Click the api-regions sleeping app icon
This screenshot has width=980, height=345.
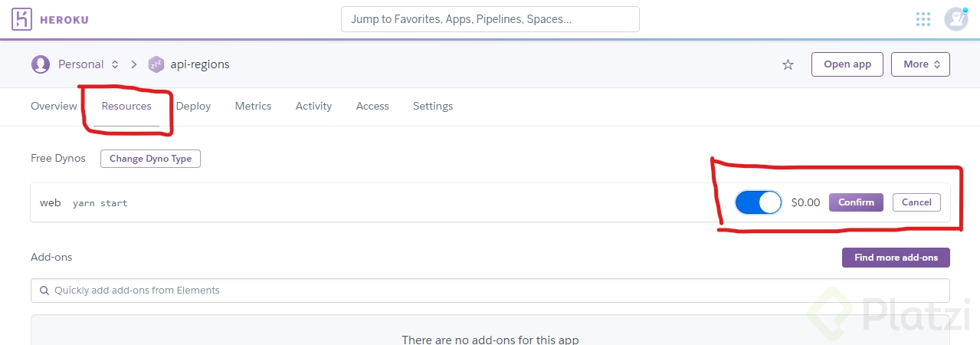(156, 64)
